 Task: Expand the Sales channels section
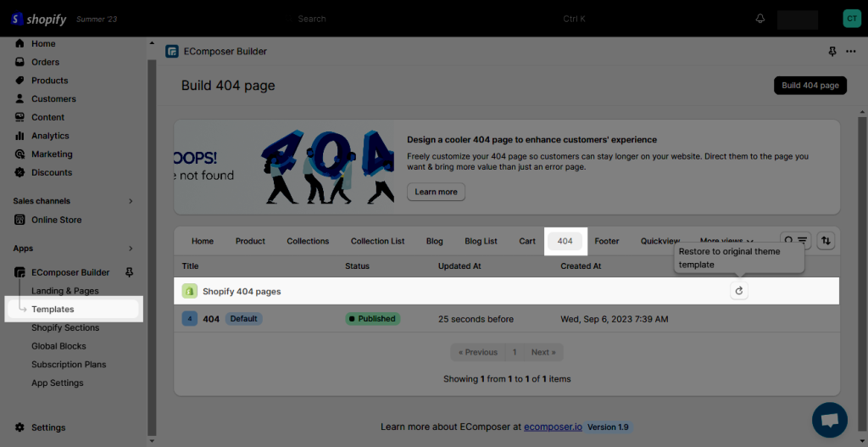coord(131,201)
